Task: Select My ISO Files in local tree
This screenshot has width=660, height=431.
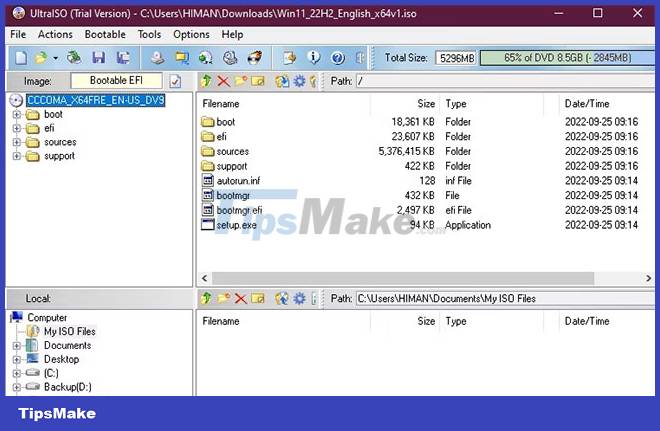Action: coord(69,332)
